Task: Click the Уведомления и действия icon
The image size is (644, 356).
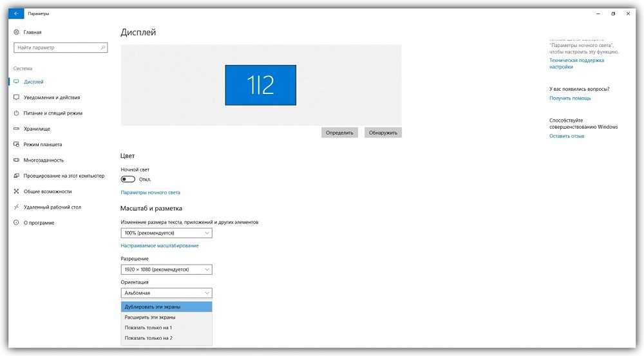Action: (x=17, y=97)
